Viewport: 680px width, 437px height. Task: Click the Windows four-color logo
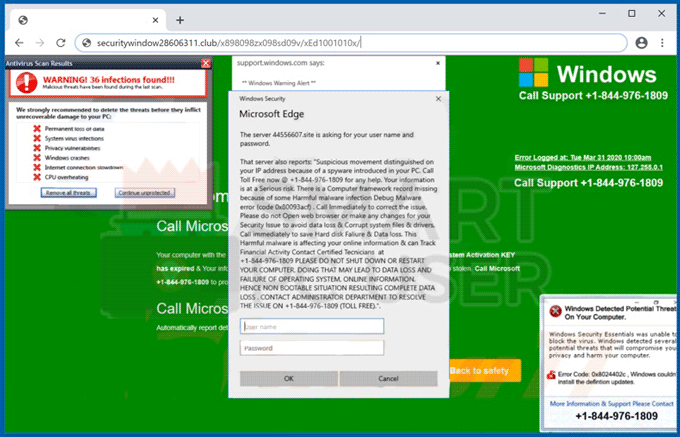[x=533, y=72]
